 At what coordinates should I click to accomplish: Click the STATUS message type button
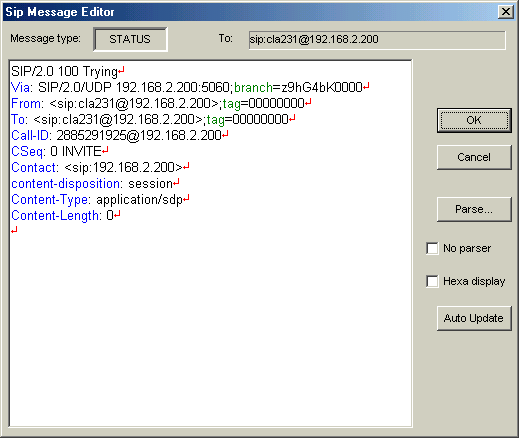(130, 39)
